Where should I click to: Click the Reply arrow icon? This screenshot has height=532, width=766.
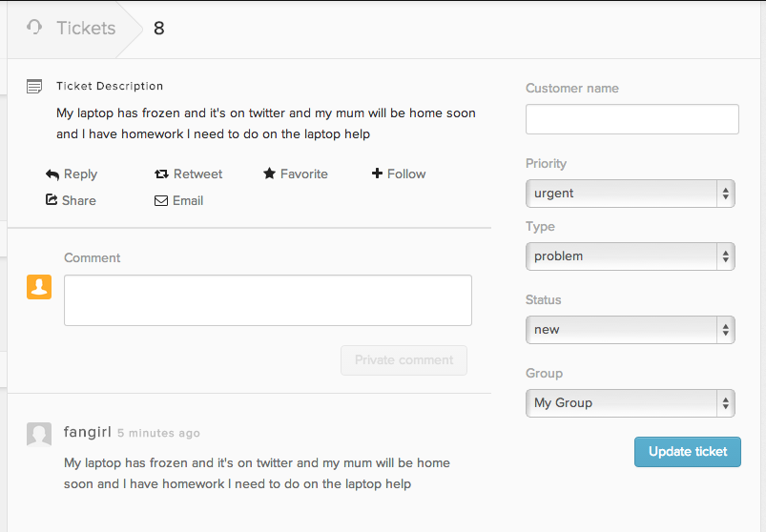[52, 174]
